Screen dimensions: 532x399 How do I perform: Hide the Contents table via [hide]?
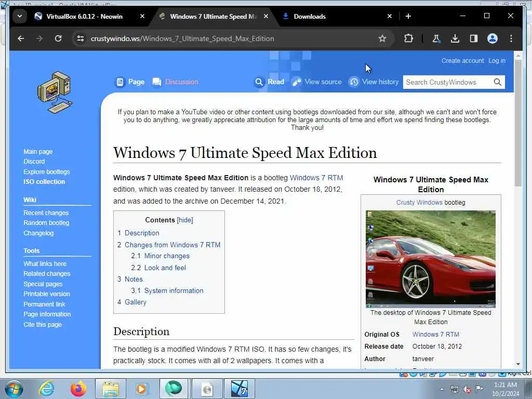pos(185,220)
